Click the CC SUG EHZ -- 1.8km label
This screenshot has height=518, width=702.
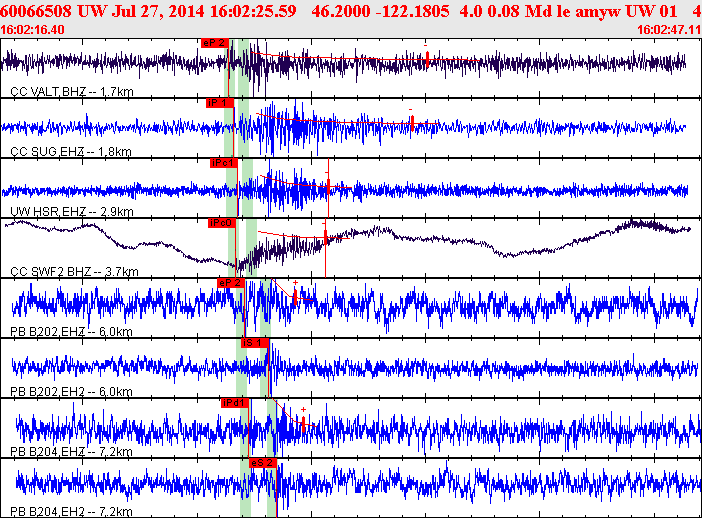[71, 152]
